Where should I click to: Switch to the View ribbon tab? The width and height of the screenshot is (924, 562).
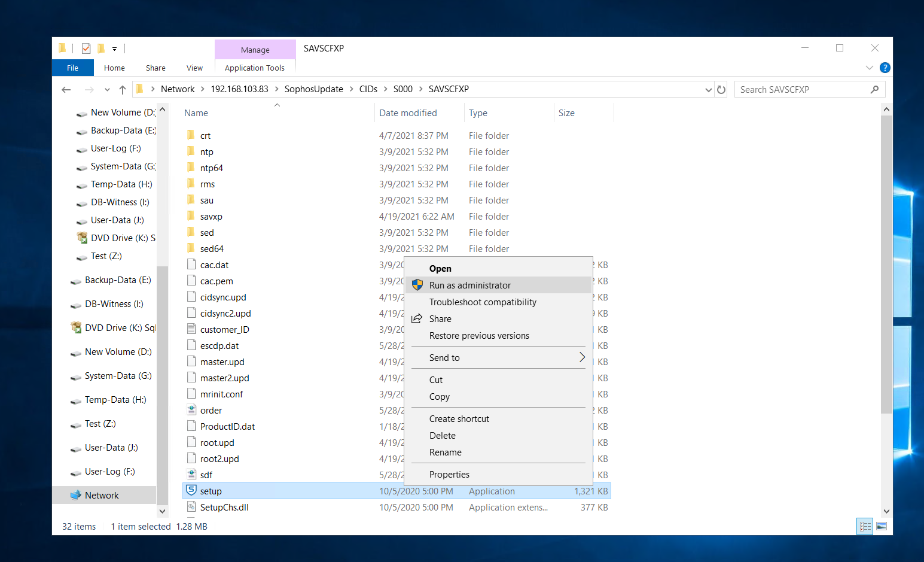point(194,68)
